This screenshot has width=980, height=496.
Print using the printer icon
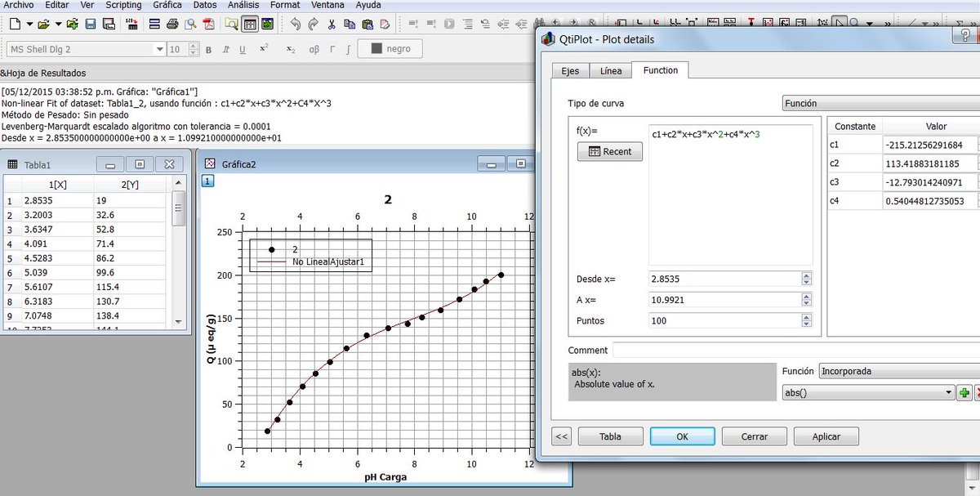(x=171, y=24)
